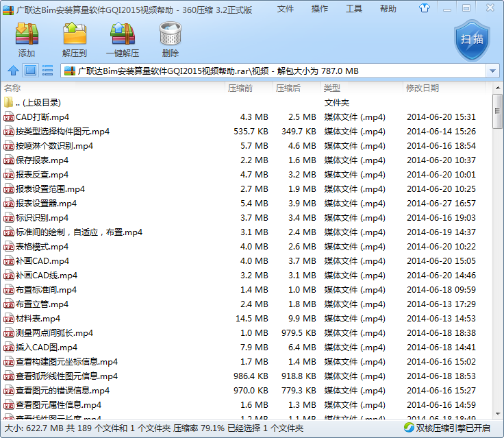The width and height of the screenshot is (504, 438).
Task: Click the mp4 icon of 材料表.mp4
Action: pos(9,319)
